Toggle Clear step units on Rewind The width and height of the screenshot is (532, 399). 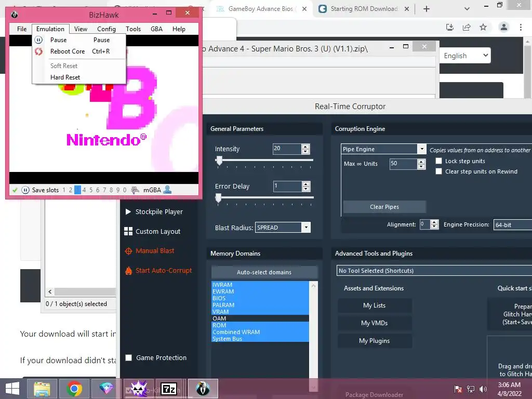pyautogui.click(x=438, y=171)
